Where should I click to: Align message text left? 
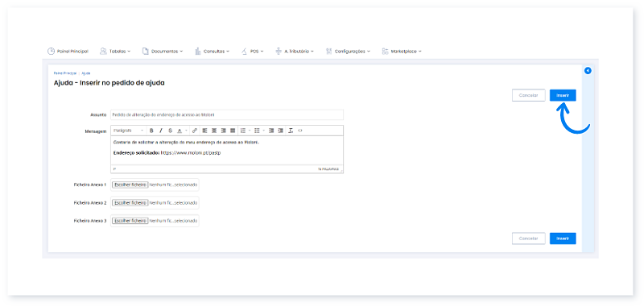(205, 131)
